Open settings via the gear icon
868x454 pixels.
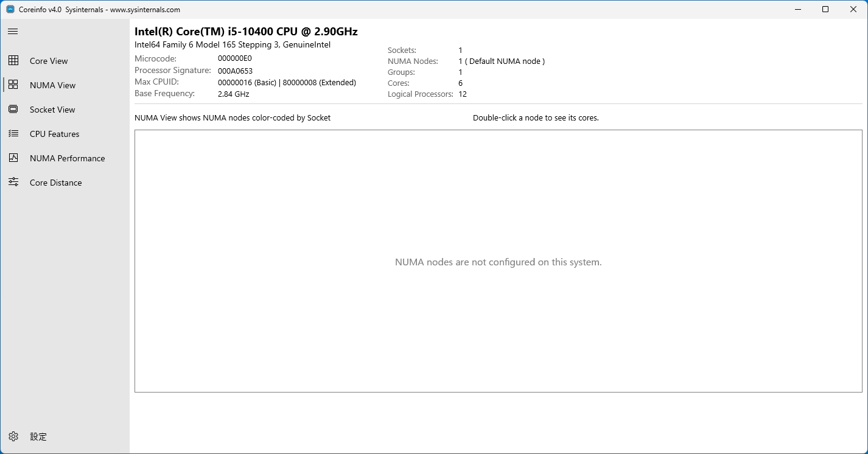[x=13, y=436]
